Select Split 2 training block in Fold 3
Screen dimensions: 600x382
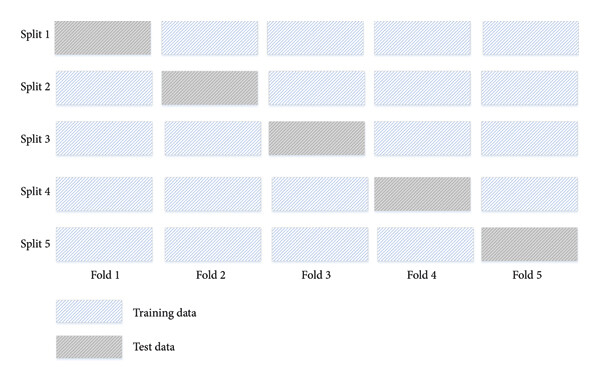[317, 88]
